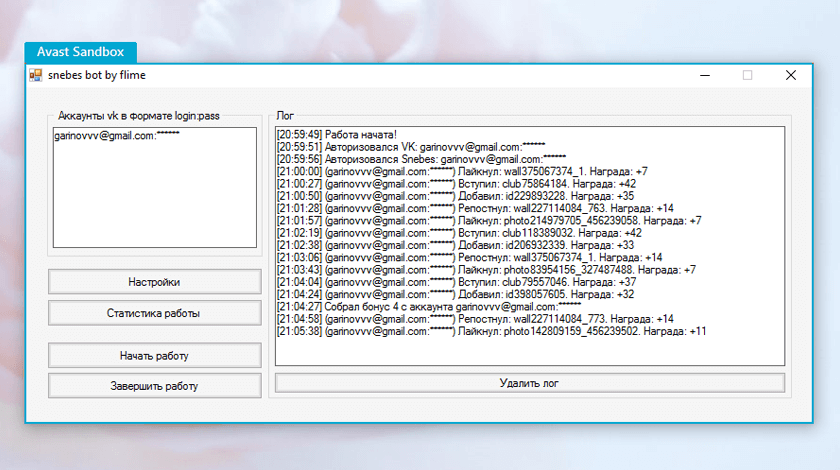Click the 'Лог' group label
This screenshot has width=840, height=470.
pyautogui.click(x=285, y=116)
